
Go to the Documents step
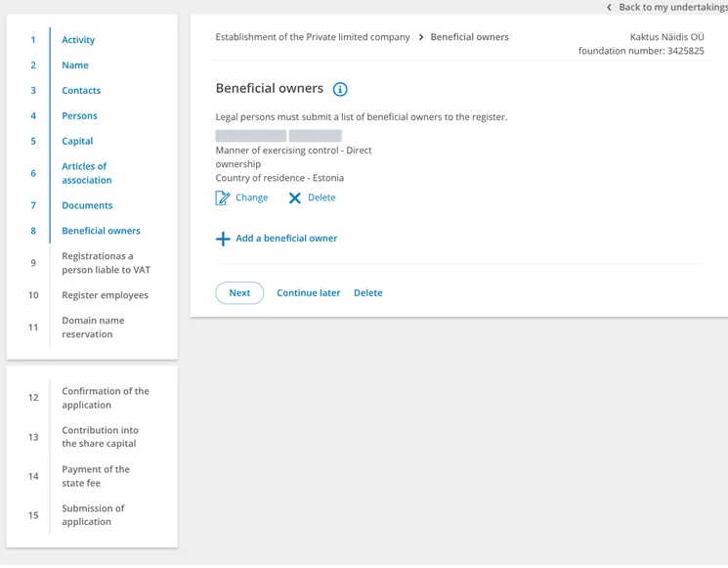[87, 205]
